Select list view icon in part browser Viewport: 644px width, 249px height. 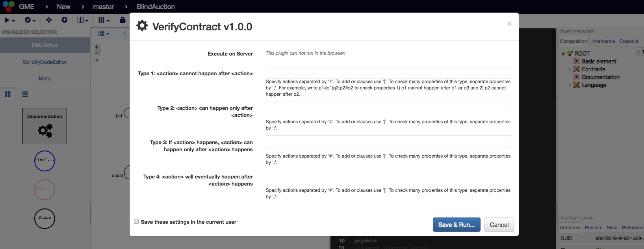[25, 94]
